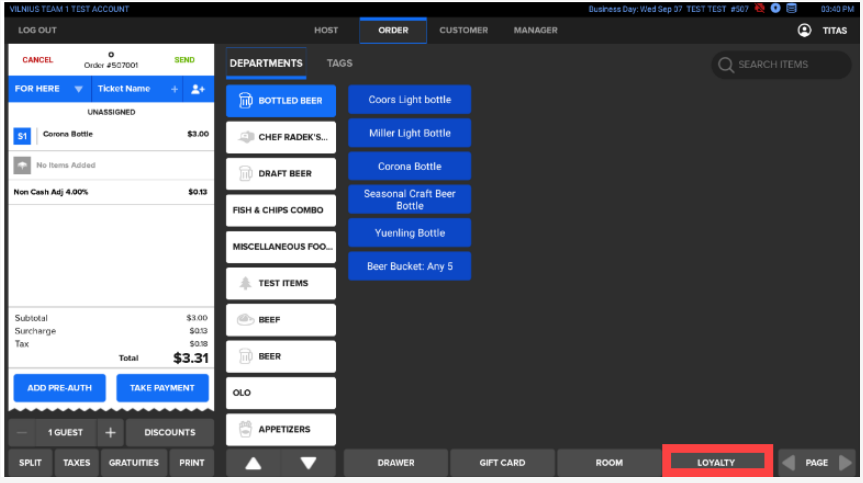Click the ROOM button
Viewport: 863px width, 483px height.
pos(609,463)
